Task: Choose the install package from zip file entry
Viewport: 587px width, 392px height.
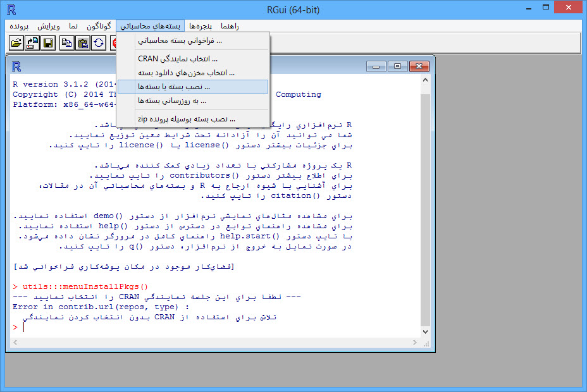Action: (193, 119)
